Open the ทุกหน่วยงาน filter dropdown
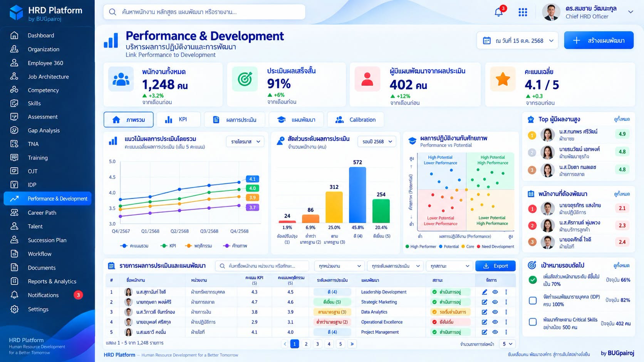Image resolution: width=644 pixels, height=362 pixels. pos(339,266)
